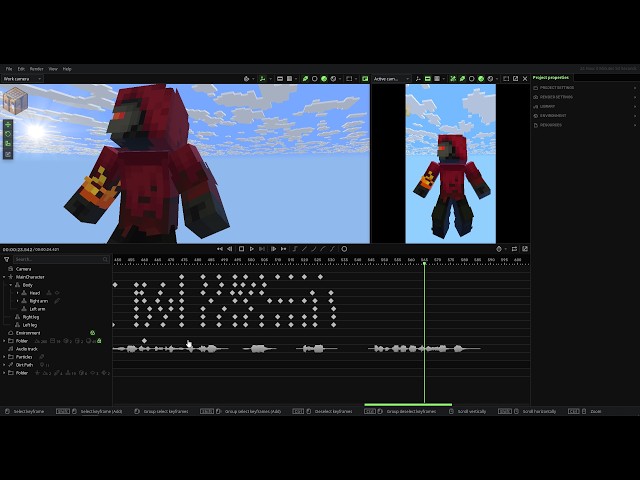Image resolution: width=640 pixels, height=480 pixels.
Task: Open the View menu
Action: (x=53, y=69)
